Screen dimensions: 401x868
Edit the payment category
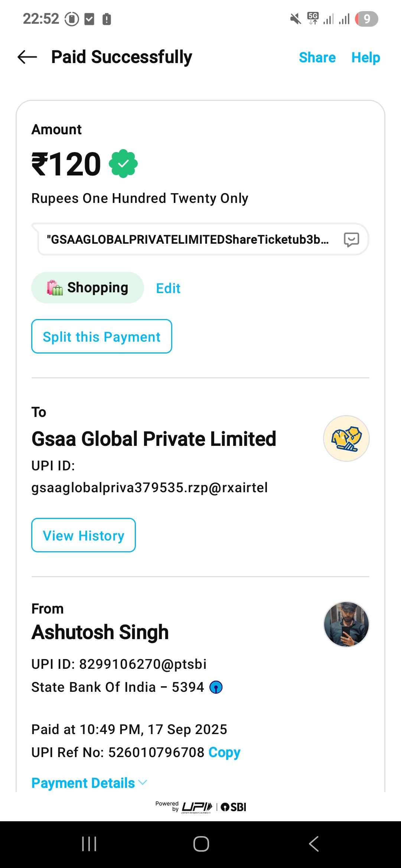[x=168, y=288]
